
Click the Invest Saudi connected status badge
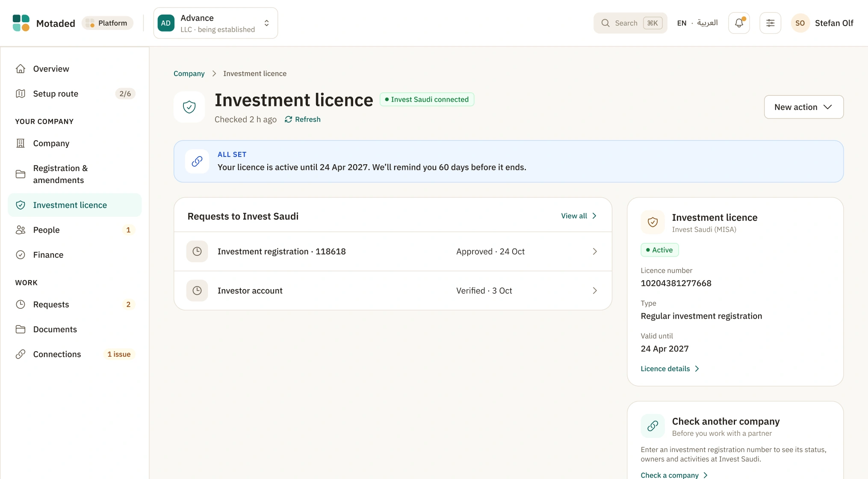click(427, 99)
